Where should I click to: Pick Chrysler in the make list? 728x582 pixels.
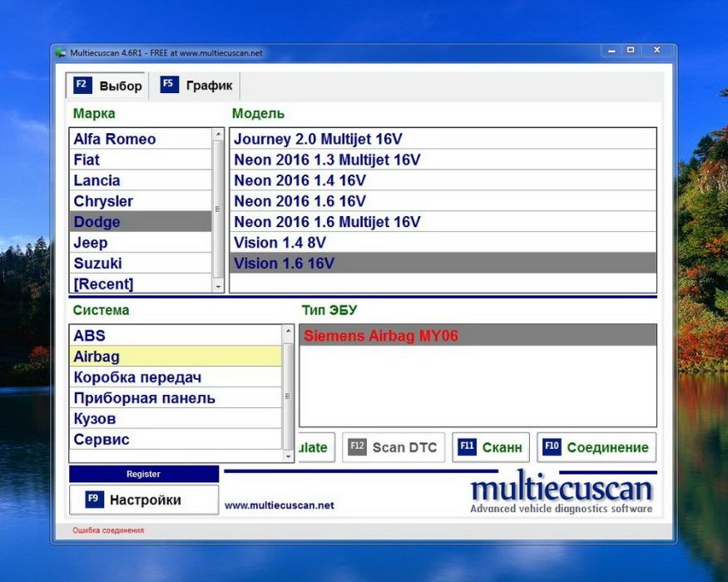(x=141, y=201)
